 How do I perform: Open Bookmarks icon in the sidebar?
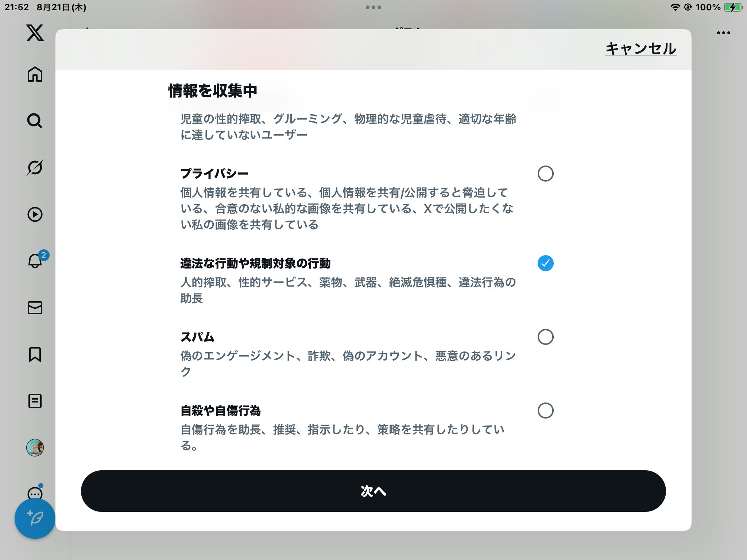35,354
